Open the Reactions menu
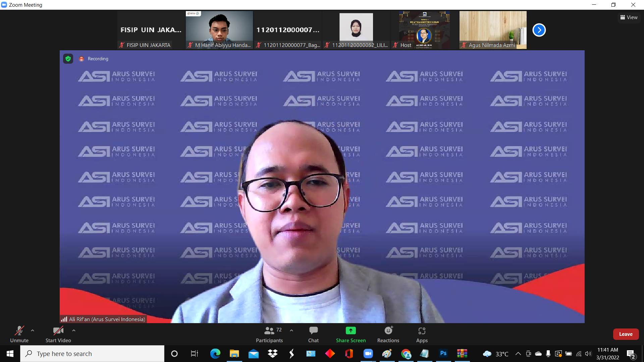 pyautogui.click(x=388, y=334)
